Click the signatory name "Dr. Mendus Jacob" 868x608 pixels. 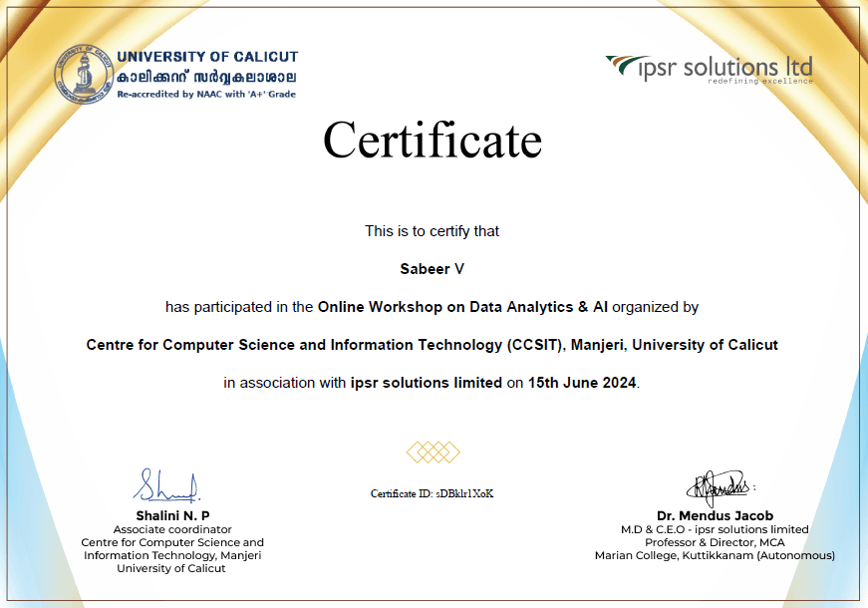point(715,516)
